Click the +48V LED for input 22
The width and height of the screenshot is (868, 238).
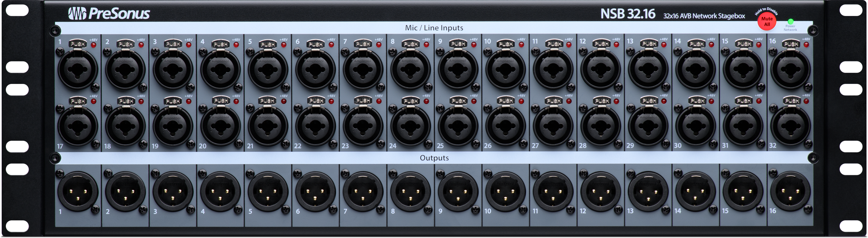pos(331,101)
